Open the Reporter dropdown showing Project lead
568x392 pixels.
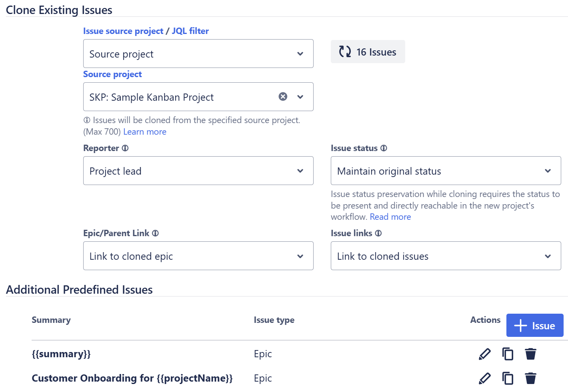198,171
